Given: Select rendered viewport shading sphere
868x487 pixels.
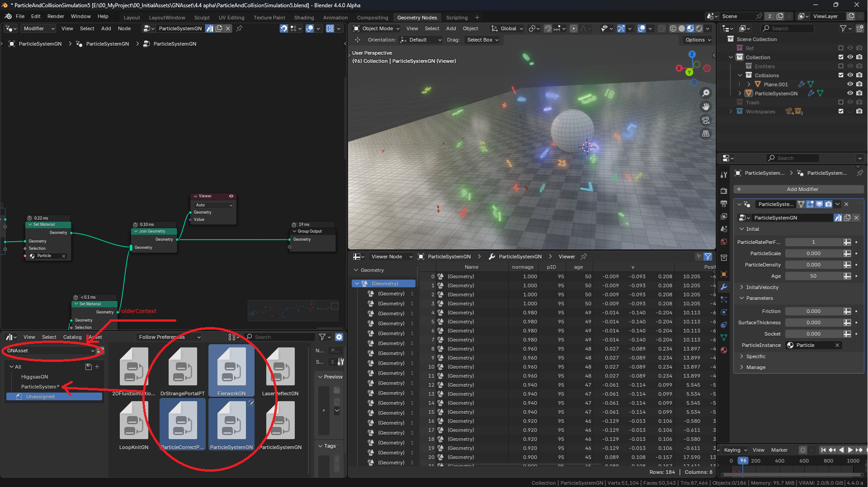Looking at the screenshot, I should click(699, 28).
